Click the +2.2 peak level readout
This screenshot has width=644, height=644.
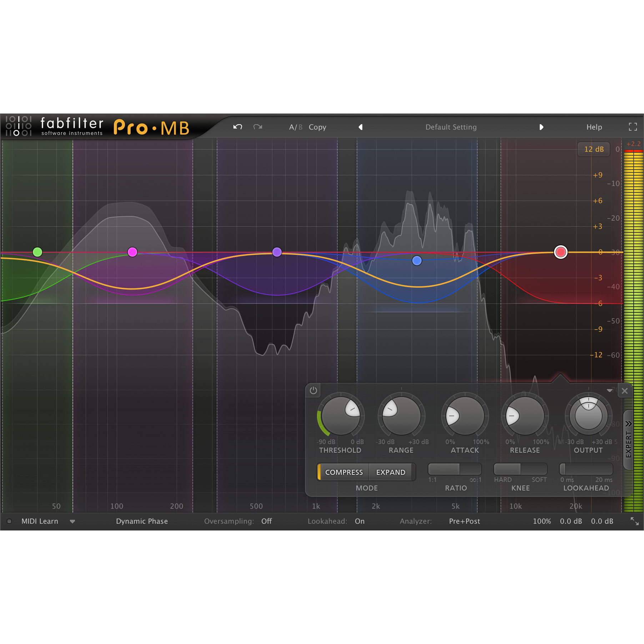pyautogui.click(x=634, y=144)
